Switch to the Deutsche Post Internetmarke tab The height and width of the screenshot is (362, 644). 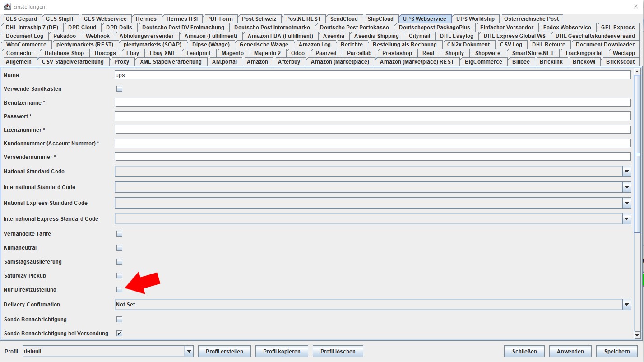click(x=272, y=28)
